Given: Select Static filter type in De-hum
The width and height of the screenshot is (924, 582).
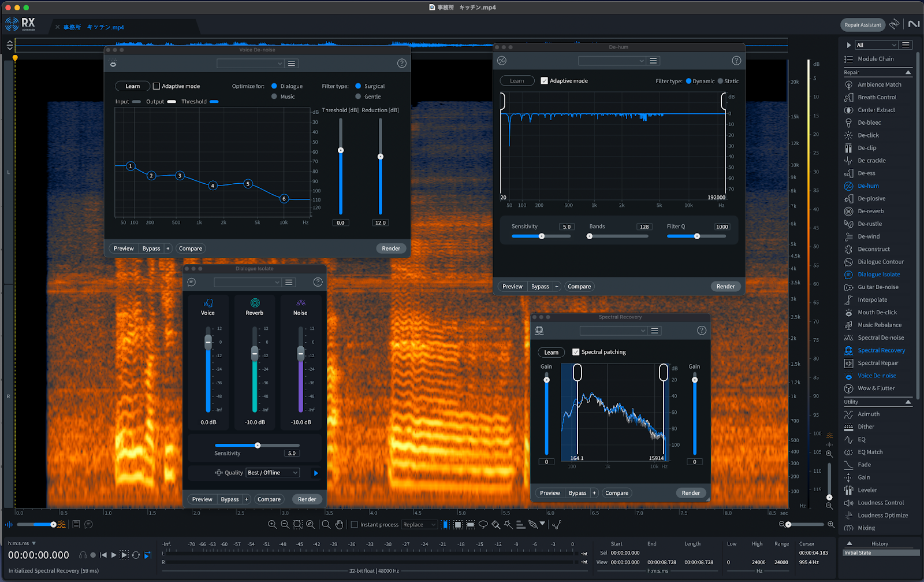Looking at the screenshot, I should [721, 81].
